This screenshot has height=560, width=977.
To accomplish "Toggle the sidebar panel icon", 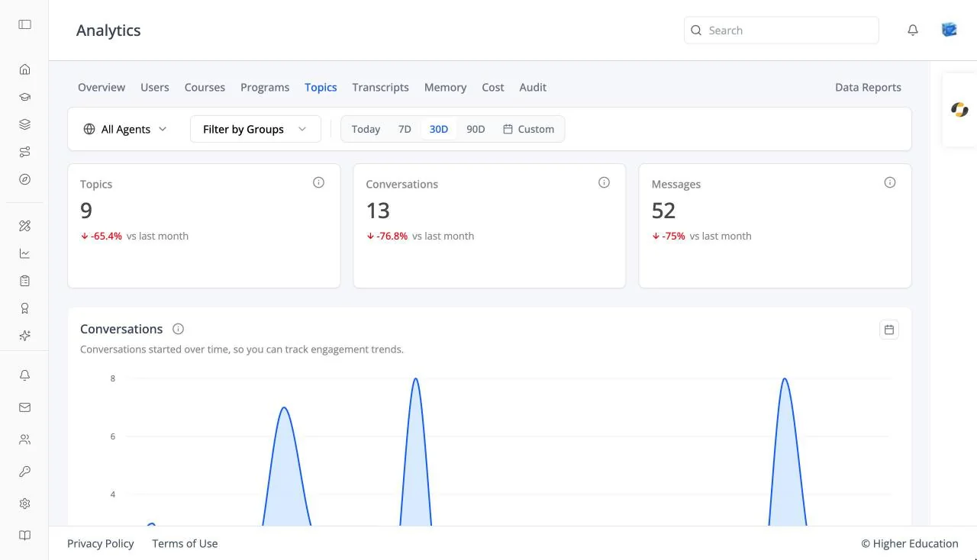I will (x=24, y=24).
